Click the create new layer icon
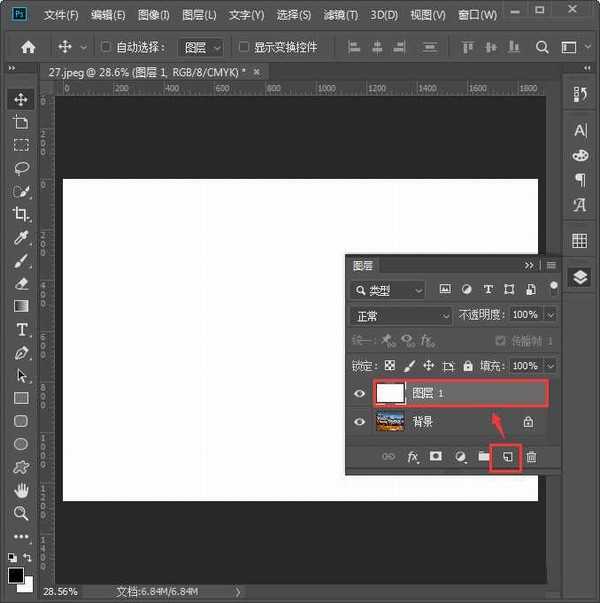 507,457
